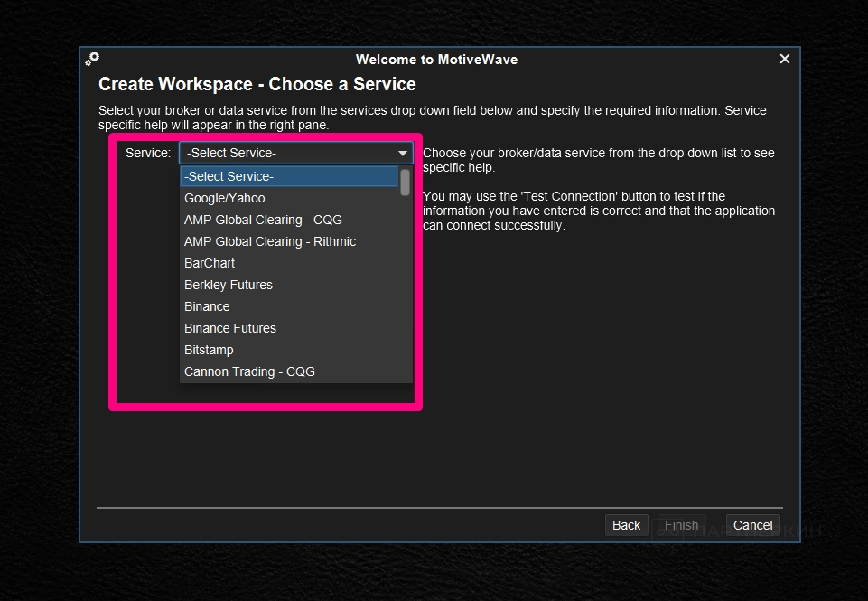The width and height of the screenshot is (868, 601).
Task: Go back with the Back button
Action: click(x=626, y=525)
